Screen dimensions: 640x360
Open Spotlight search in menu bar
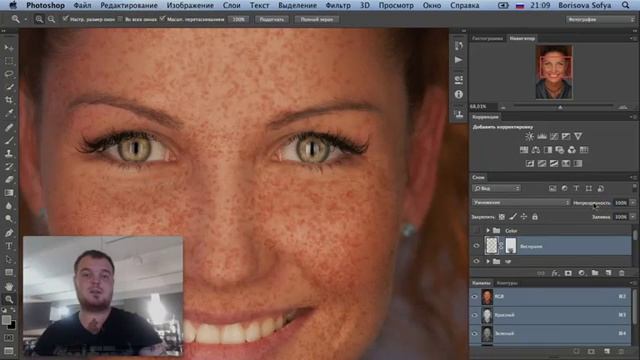[x=625, y=5]
